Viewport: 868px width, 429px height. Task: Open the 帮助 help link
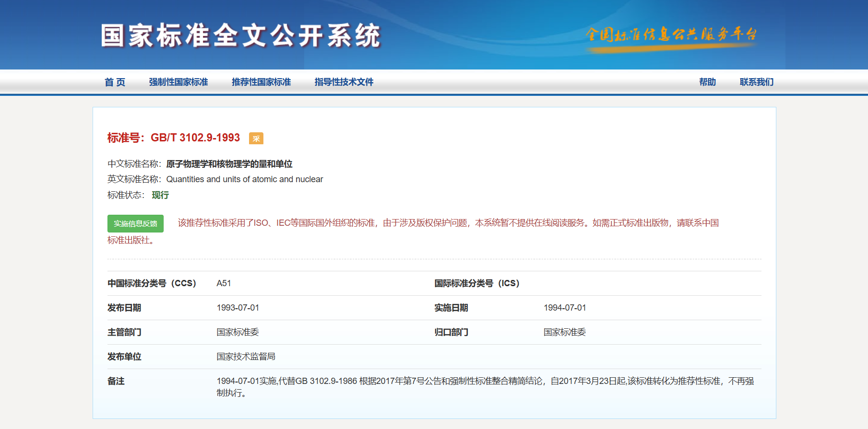click(707, 82)
